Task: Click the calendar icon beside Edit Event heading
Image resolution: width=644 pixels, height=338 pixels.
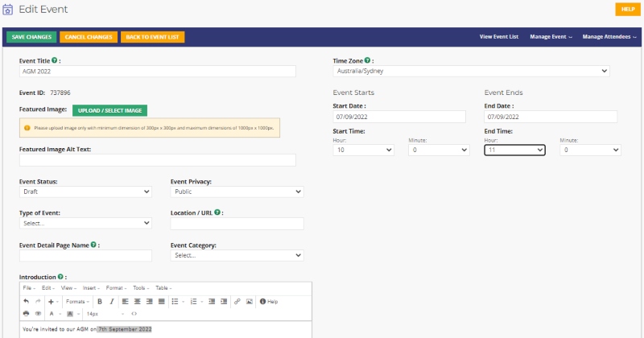Action: click(7, 10)
